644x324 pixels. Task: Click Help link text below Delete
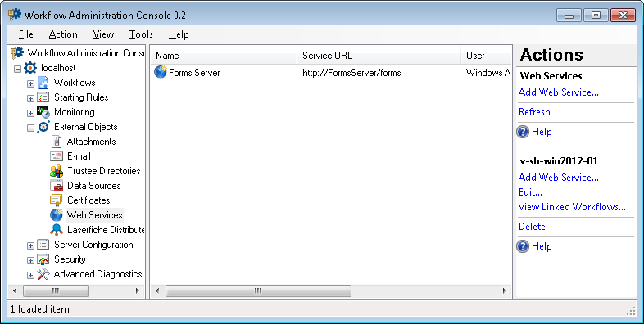click(542, 246)
